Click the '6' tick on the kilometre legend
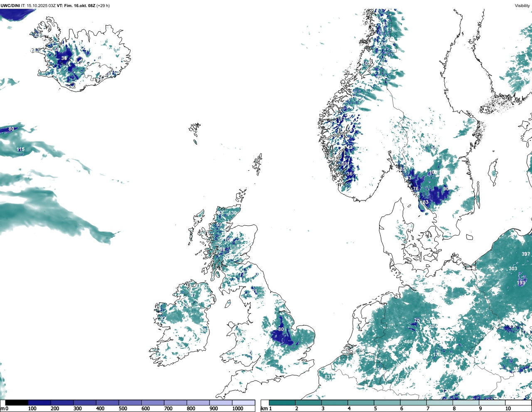 coord(401,409)
